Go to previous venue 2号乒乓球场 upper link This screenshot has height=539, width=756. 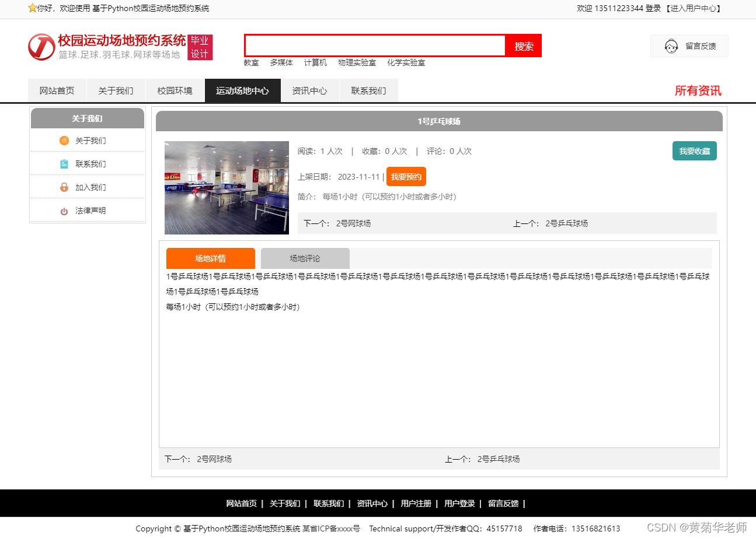(567, 223)
